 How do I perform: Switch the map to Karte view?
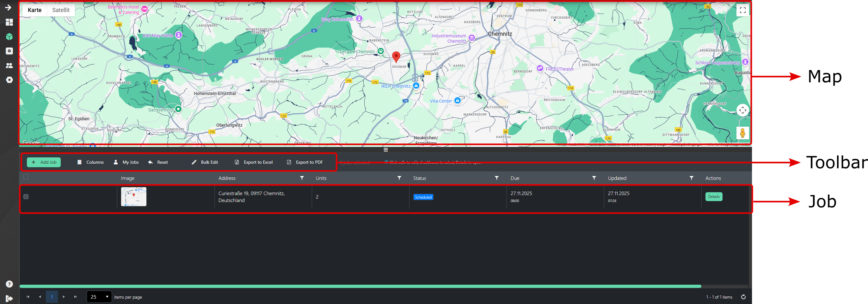coord(34,10)
